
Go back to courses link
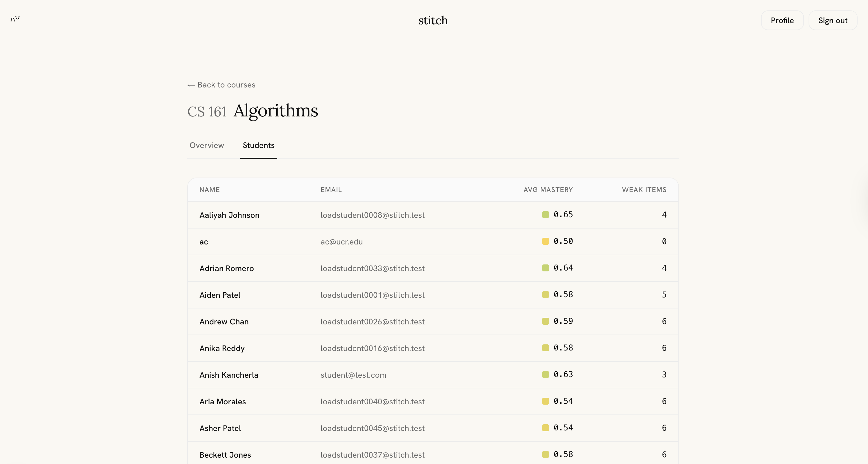pos(221,85)
